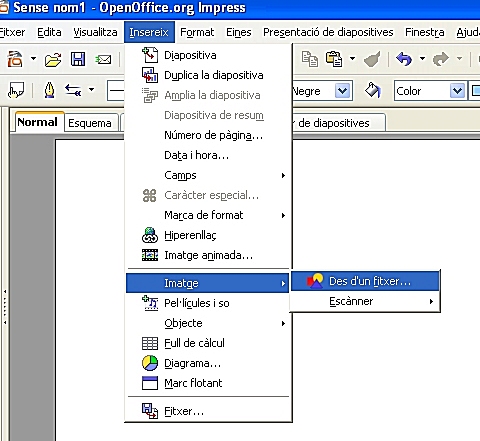Image resolution: width=480 pixels, height=441 pixels.
Task: Open the Ajuda menu
Action: point(468,32)
